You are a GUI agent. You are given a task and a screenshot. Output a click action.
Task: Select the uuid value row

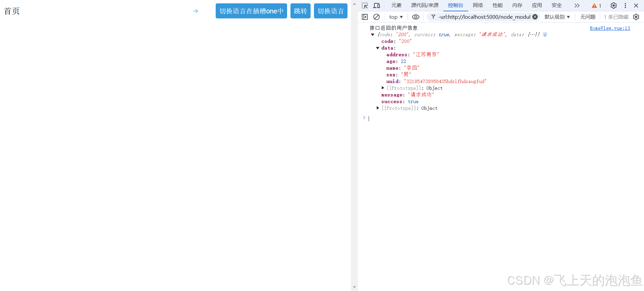point(436,81)
